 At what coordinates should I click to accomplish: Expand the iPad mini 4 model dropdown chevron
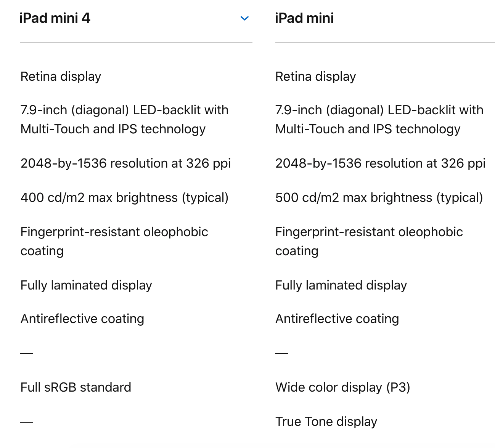[245, 18]
